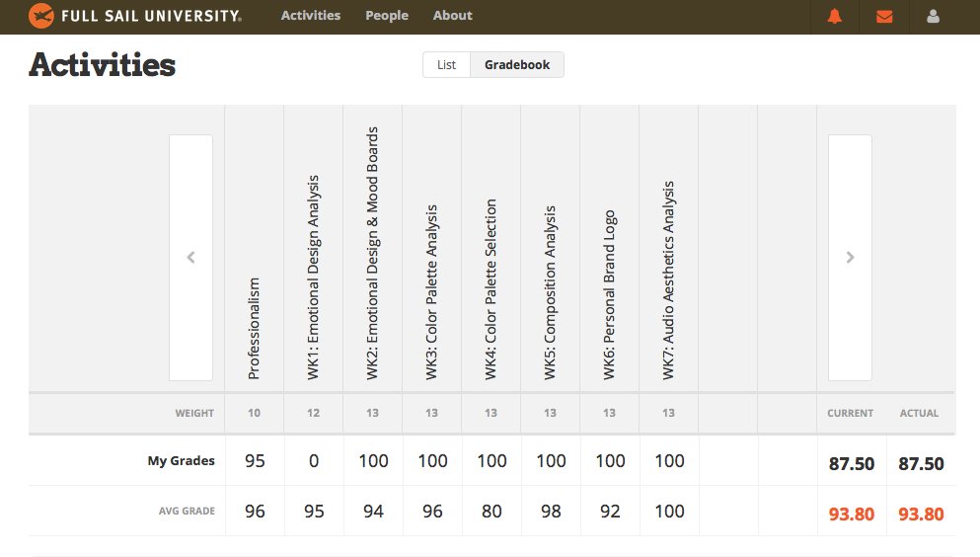Click My Grades WK1 score 0
This screenshot has width=980, height=557.
coord(314,461)
